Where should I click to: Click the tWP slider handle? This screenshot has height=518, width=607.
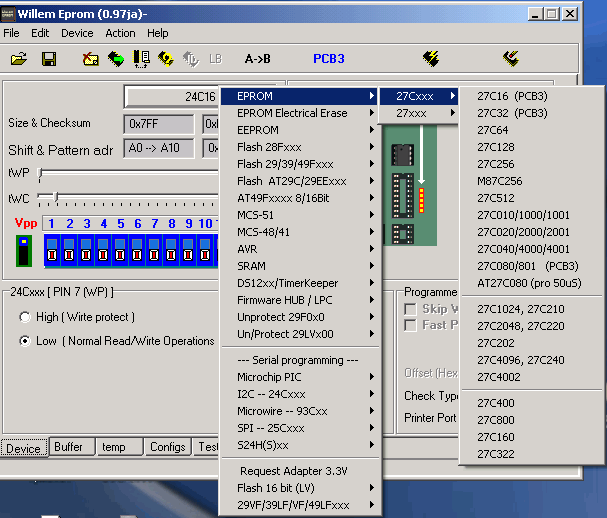(40, 175)
